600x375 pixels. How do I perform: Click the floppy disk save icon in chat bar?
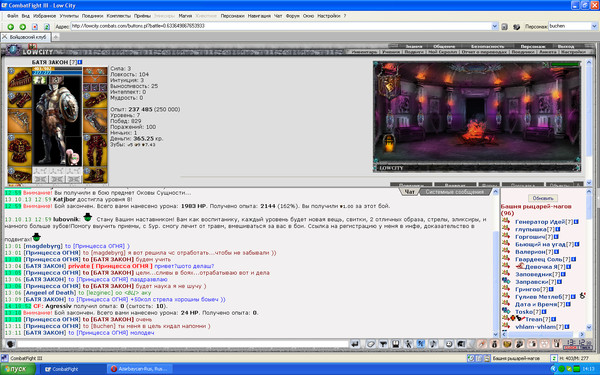[x=396, y=344]
